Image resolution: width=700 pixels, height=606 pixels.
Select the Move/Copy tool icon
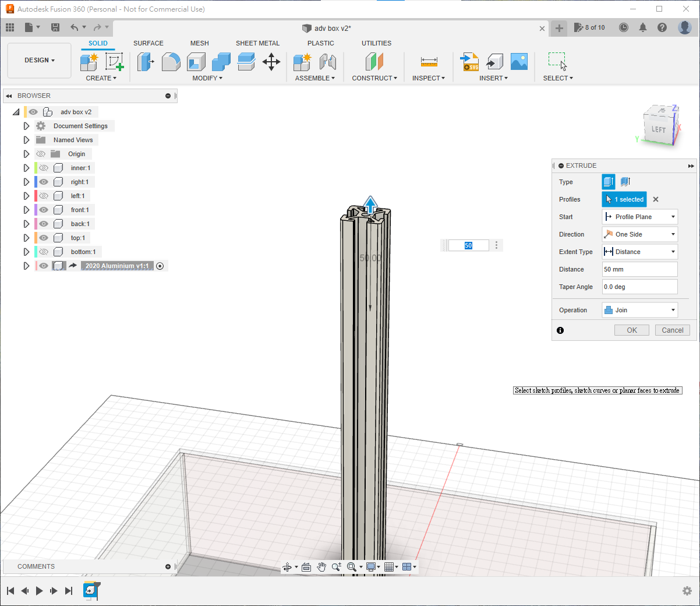click(271, 62)
